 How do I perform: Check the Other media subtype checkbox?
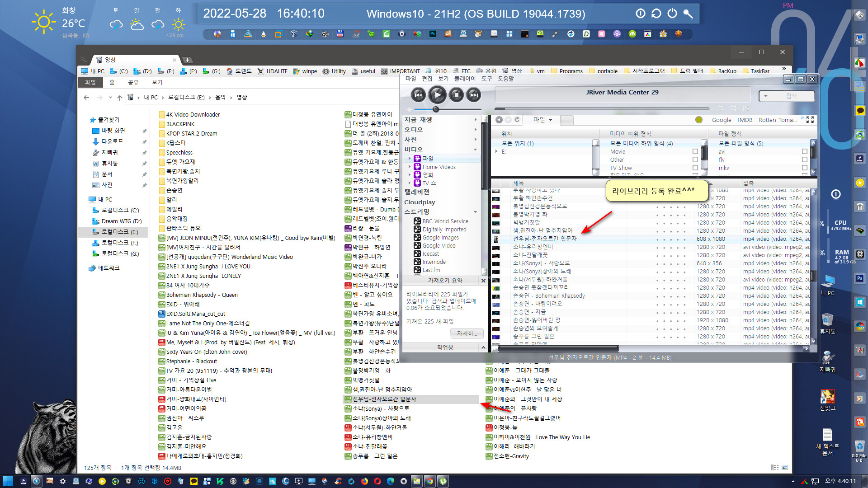695,160
